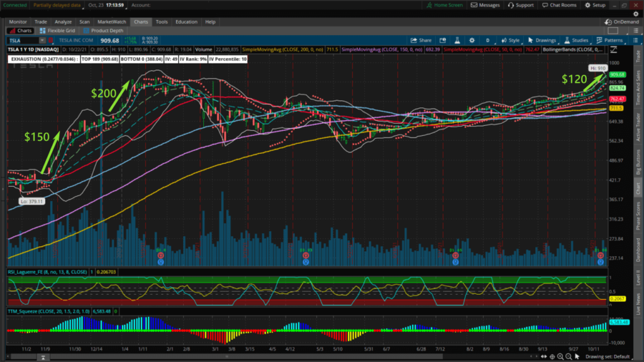Open the Drawings cursor tool menu

click(x=541, y=40)
